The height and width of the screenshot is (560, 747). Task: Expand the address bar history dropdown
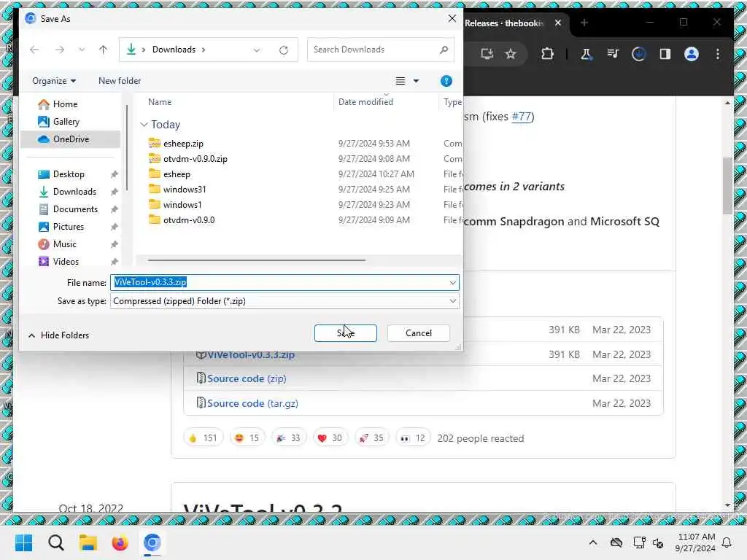pyautogui.click(x=257, y=50)
